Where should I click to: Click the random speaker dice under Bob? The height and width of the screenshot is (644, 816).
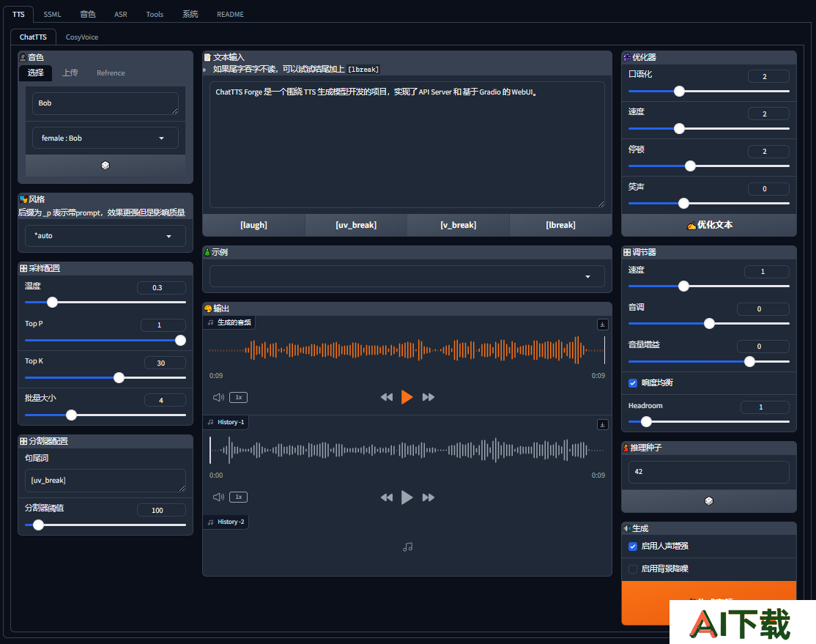pyautogui.click(x=105, y=166)
